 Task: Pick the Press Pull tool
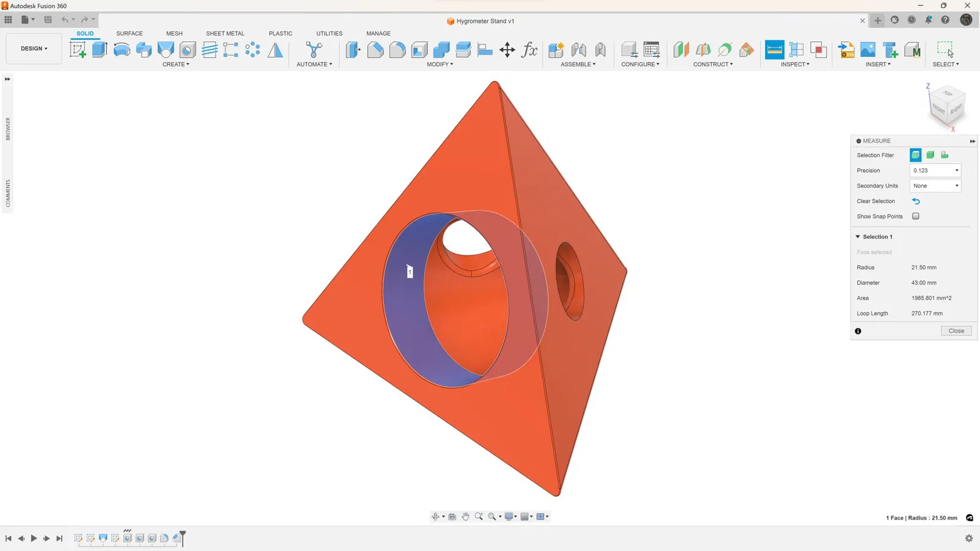(x=353, y=50)
